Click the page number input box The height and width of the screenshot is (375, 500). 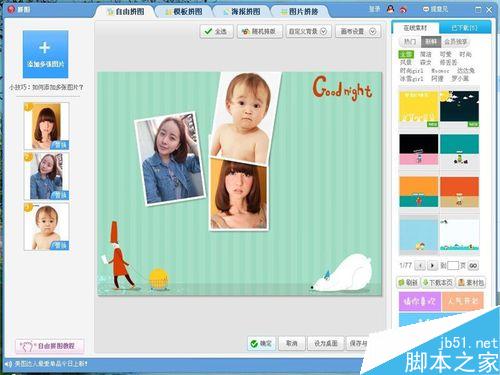point(453,266)
